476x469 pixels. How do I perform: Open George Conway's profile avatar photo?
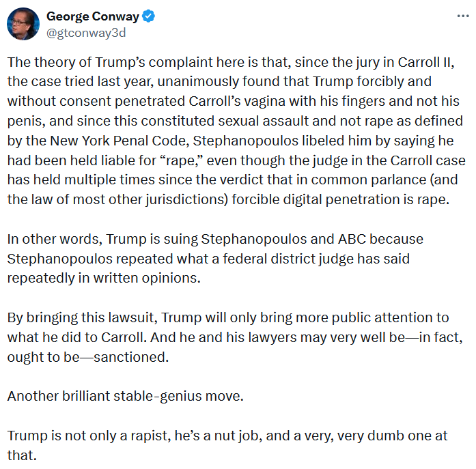23,24
